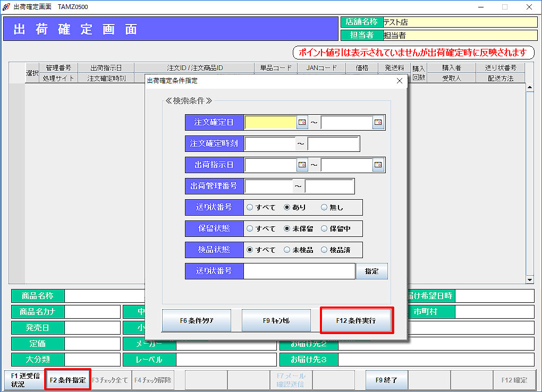Open calendar picker for 出荷指示日 start date

pos(302,165)
